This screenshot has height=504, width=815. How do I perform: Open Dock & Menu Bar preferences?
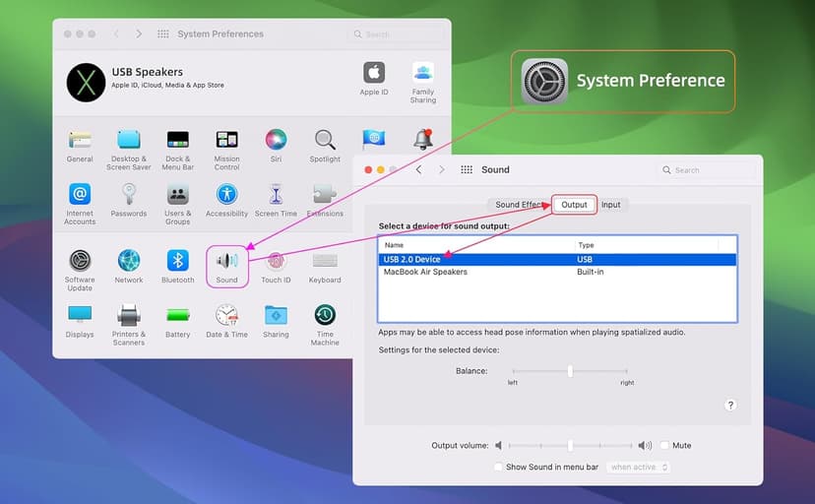coord(178,141)
